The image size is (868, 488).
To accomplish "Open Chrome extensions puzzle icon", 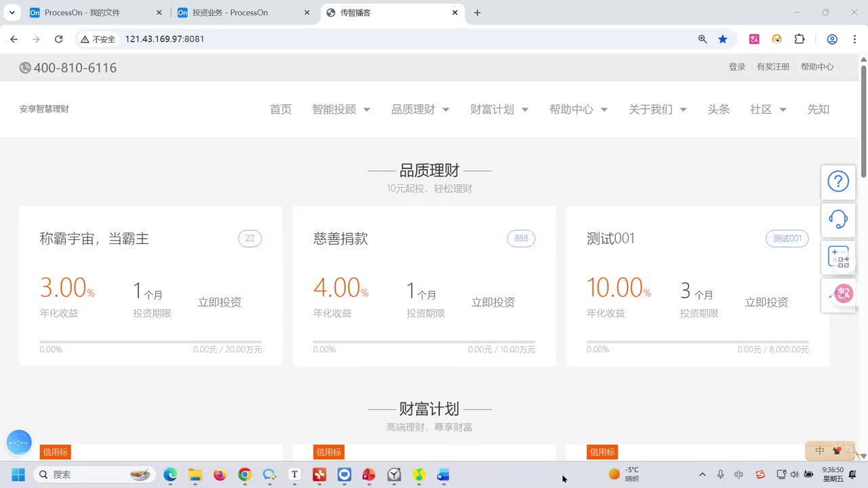I will [800, 39].
